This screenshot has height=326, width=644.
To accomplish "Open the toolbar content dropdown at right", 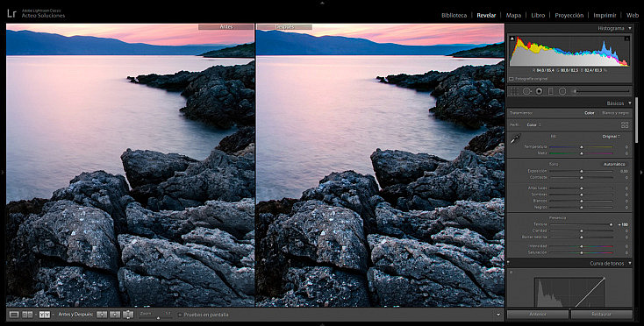I will coord(498,315).
